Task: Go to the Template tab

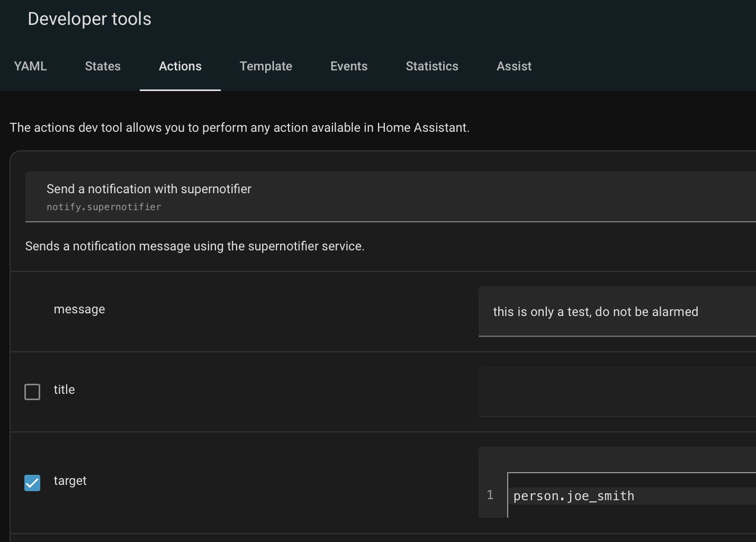Action: click(266, 66)
